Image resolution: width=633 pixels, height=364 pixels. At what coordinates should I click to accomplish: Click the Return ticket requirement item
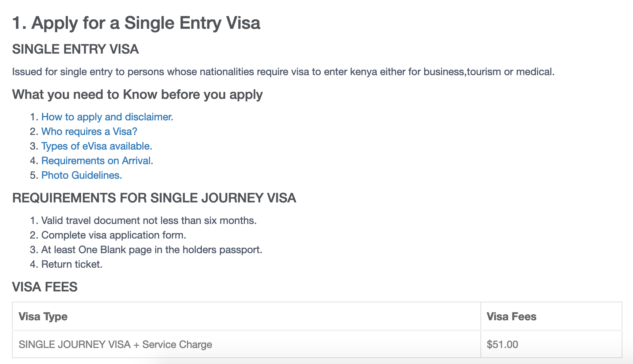point(72,264)
